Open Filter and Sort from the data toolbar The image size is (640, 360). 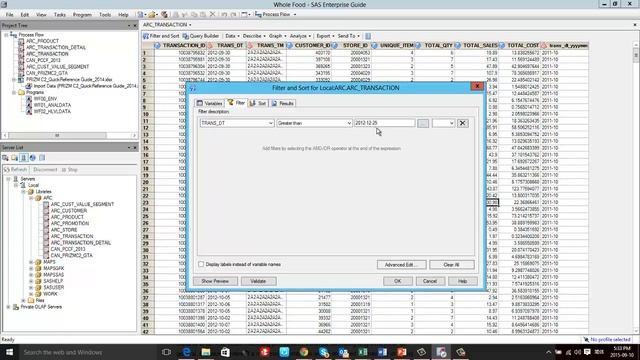161,36
